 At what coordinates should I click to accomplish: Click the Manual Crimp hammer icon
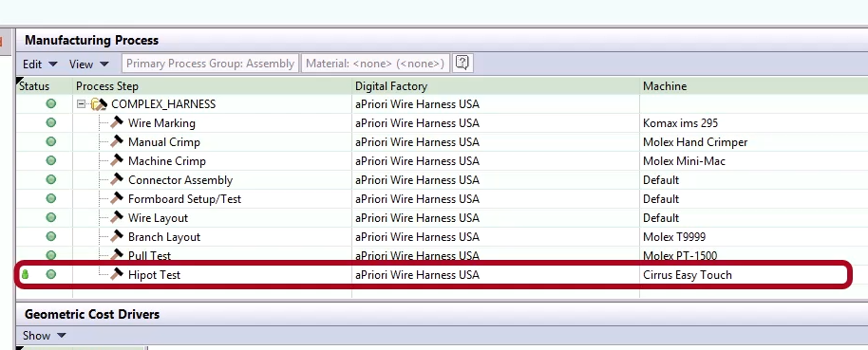(117, 141)
